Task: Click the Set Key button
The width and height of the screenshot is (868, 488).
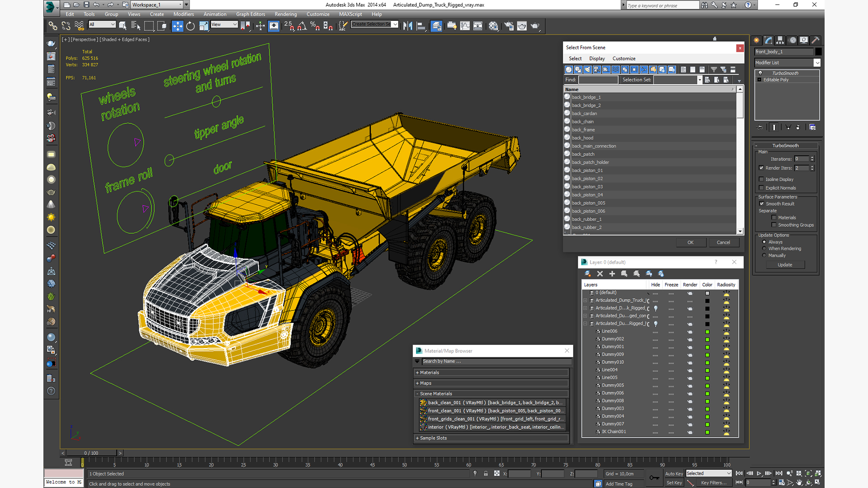Action: pyautogui.click(x=674, y=483)
